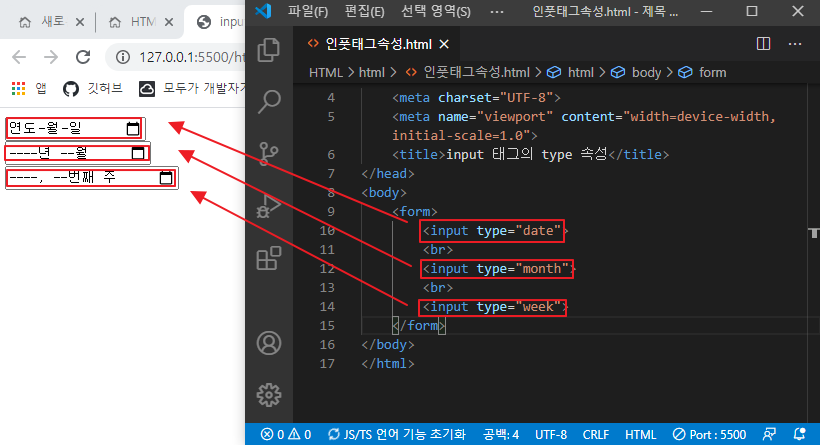Click line number 17 in gutter

point(327,363)
